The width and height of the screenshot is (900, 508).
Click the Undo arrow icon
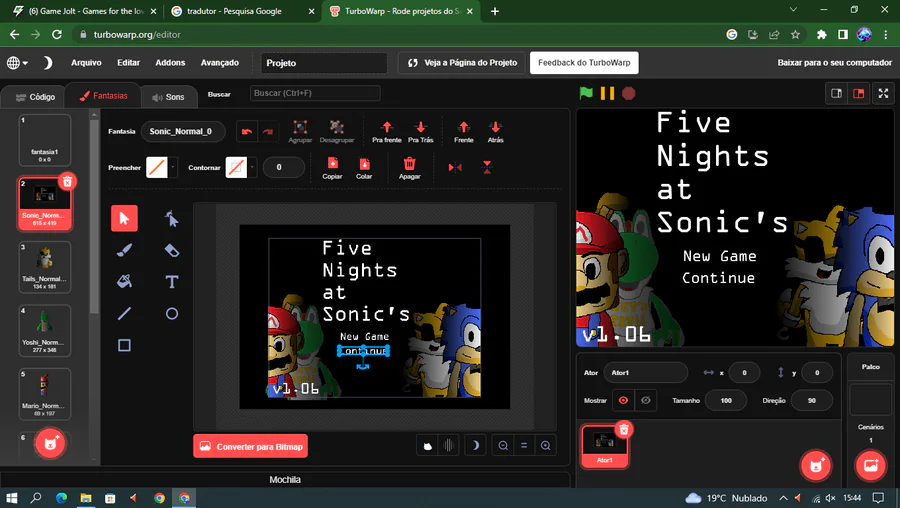coord(247,131)
